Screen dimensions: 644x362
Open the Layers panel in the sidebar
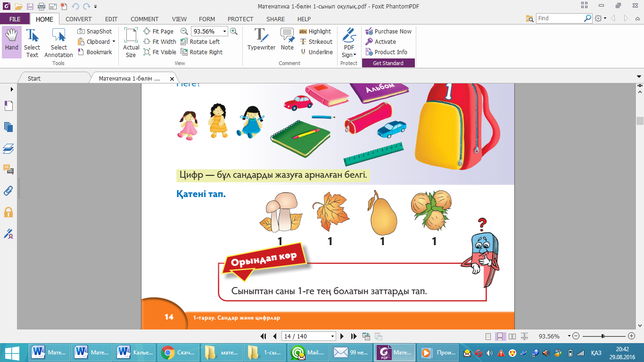(x=8, y=148)
